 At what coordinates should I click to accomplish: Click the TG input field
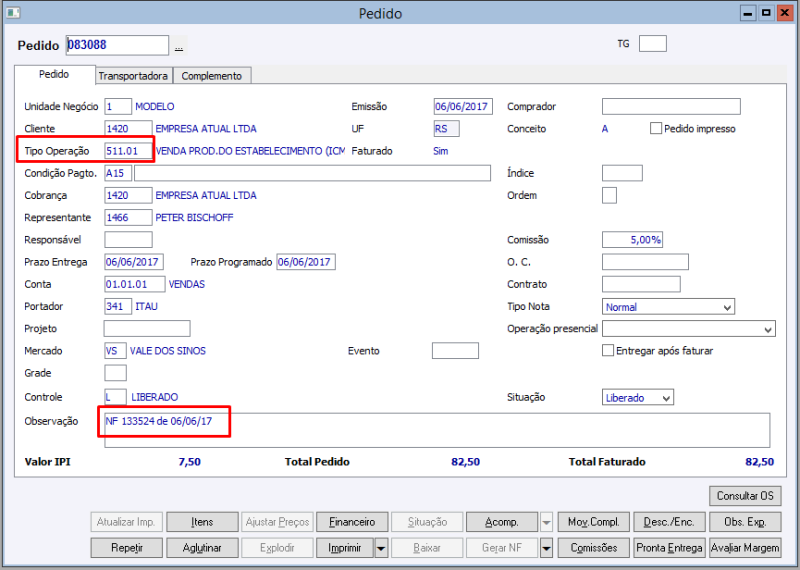(653, 44)
